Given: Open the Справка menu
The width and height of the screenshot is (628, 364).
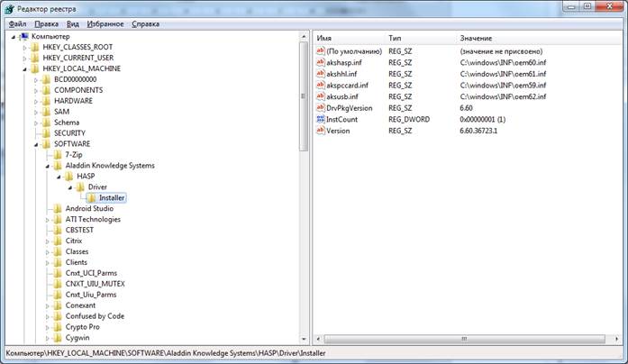Looking at the screenshot, I should pyautogui.click(x=147, y=23).
